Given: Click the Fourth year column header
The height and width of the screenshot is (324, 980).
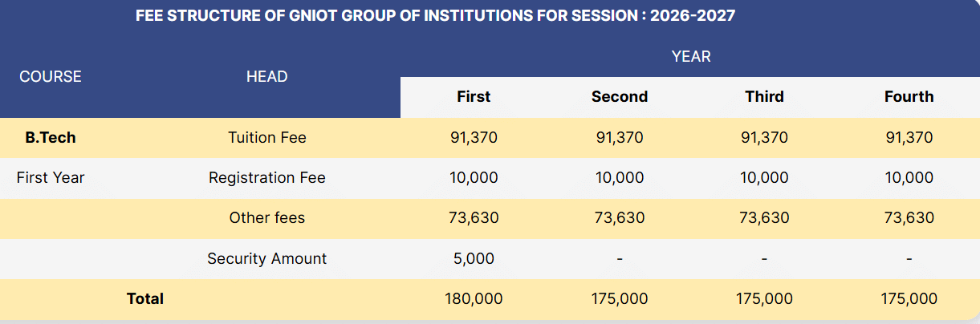Looking at the screenshot, I should [909, 97].
